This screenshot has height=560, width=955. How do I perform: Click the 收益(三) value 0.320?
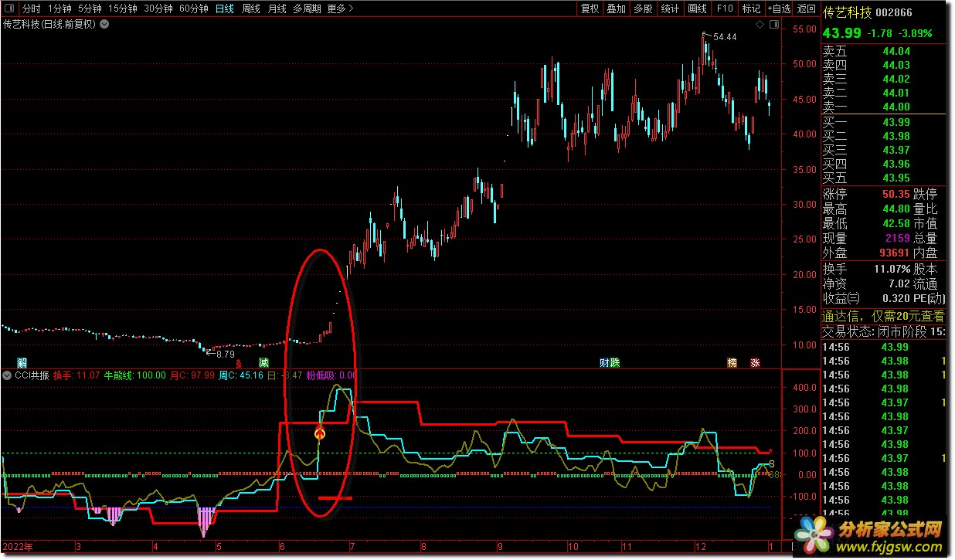click(x=896, y=298)
